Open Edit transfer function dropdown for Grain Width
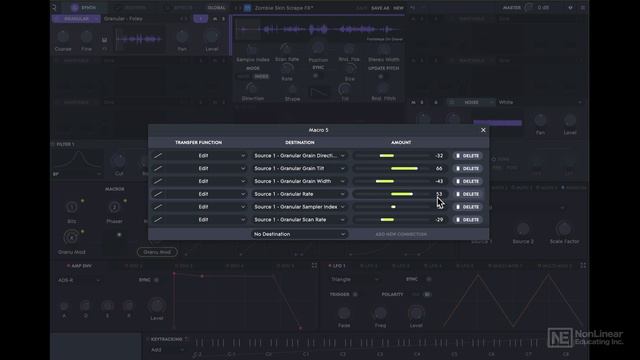The image size is (640, 360). 206,181
